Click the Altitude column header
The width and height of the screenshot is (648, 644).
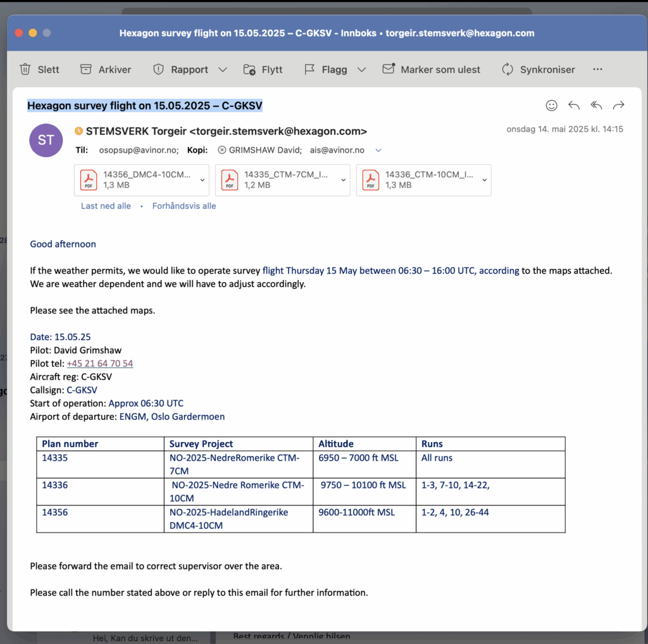[x=335, y=444]
